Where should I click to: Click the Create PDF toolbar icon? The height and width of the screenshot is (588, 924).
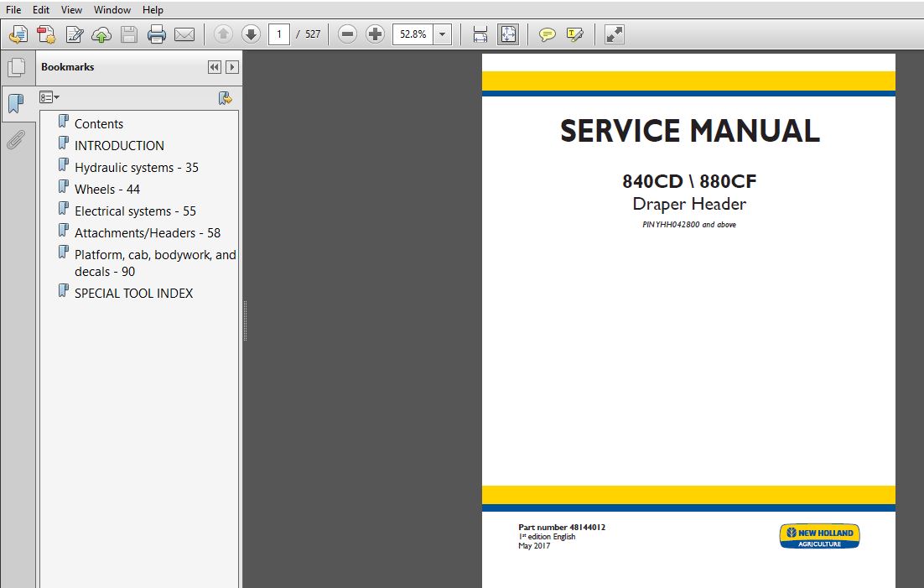pyautogui.click(x=46, y=34)
